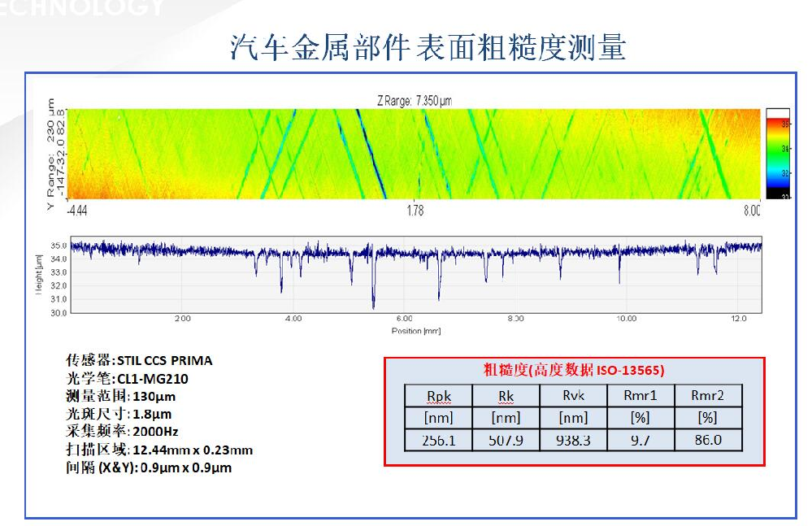Viewport: 812px width, 526px height.
Task: Select the 光斑尺寸:1.8µm line
Action: (x=119, y=414)
